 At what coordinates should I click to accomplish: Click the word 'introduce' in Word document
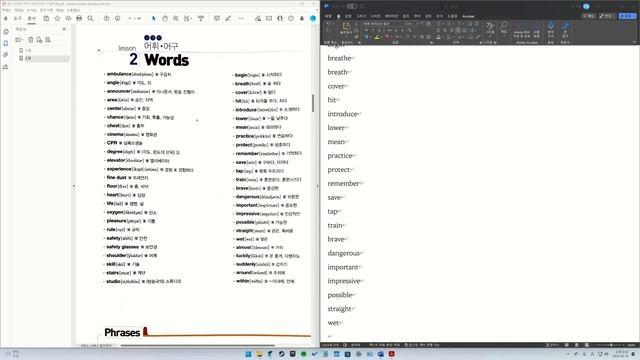click(x=342, y=114)
